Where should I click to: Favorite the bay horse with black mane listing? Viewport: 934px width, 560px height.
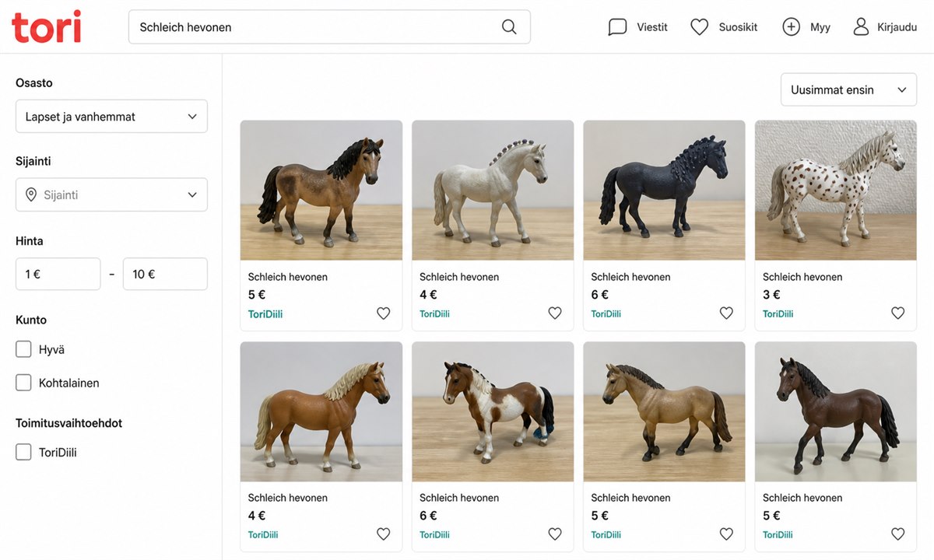click(x=383, y=313)
